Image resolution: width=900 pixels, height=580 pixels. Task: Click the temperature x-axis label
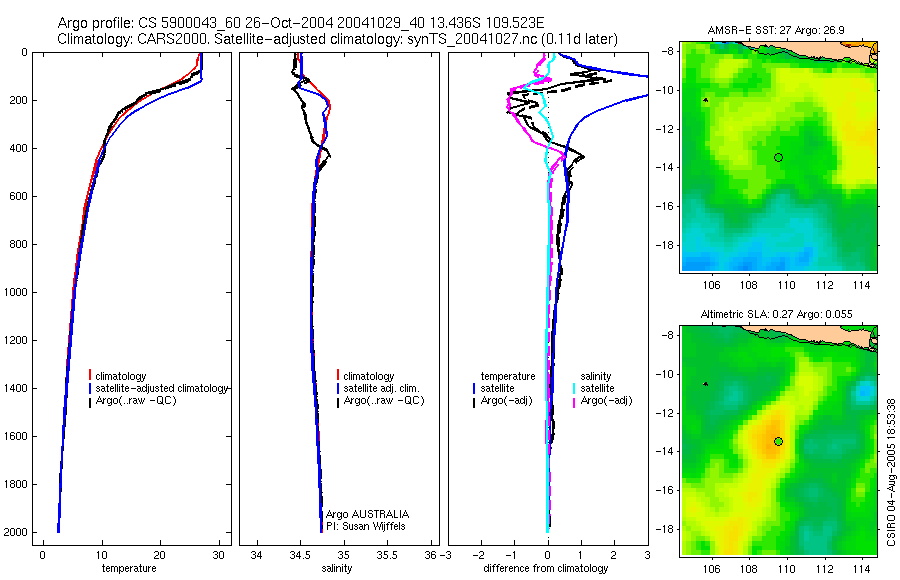tap(129, 568)
